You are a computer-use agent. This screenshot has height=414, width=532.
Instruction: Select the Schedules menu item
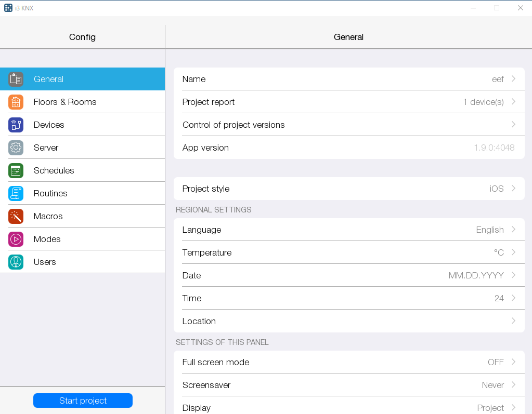coord(54,170)
